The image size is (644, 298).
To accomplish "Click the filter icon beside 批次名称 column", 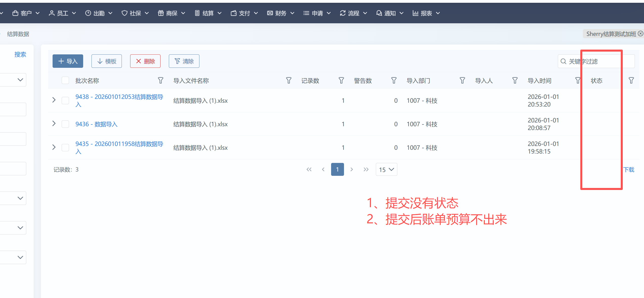I will point(160,80).
